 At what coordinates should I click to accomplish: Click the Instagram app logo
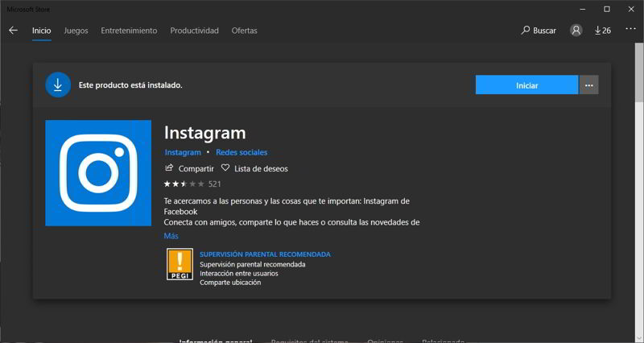pyautogui.click(x=98, y=172)
